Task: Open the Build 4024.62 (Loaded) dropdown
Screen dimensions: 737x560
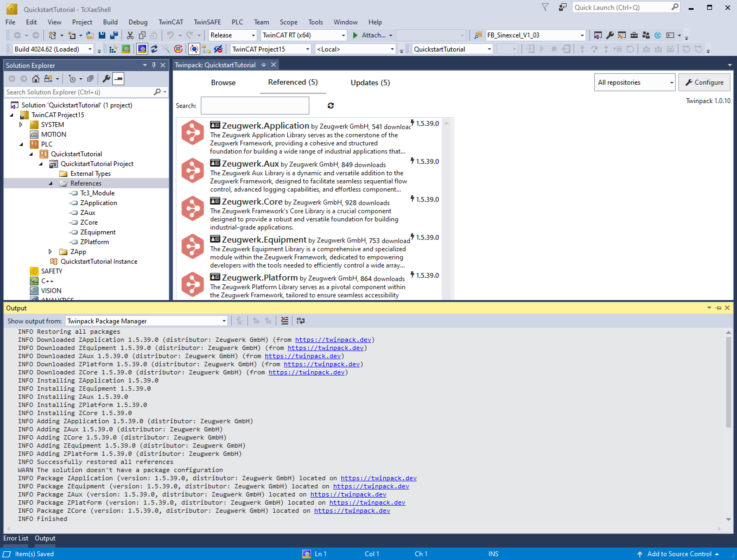Action: point(53,49)
